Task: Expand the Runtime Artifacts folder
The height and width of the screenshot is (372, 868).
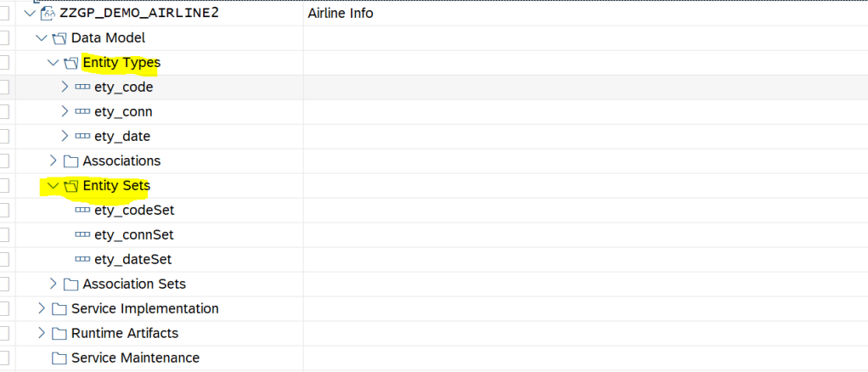Action: 42,334
